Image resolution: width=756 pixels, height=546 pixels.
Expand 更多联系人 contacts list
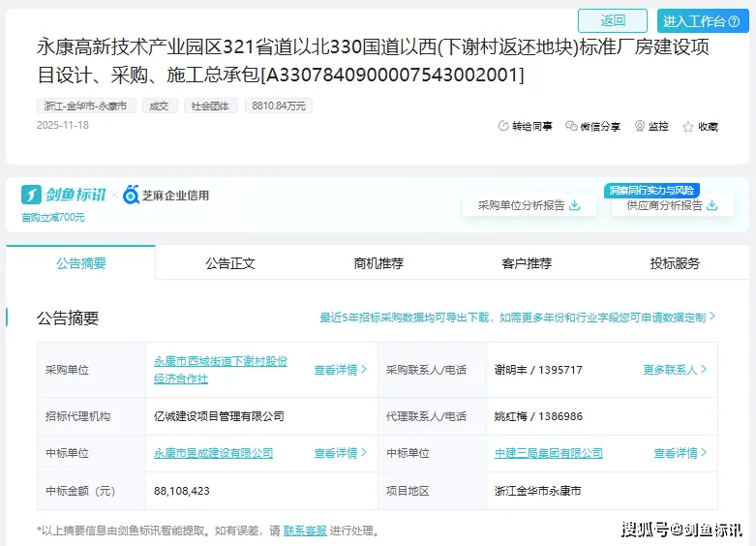(x=675, y=370)
